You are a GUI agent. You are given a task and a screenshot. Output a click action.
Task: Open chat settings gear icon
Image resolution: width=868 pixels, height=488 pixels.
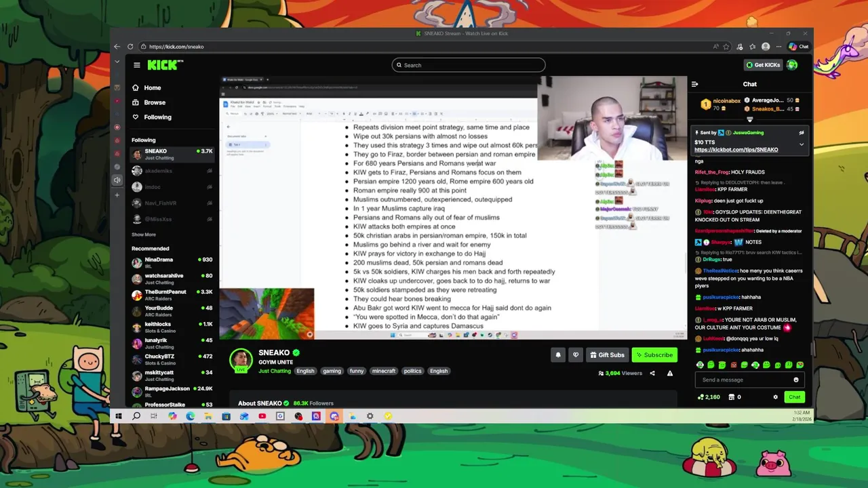[x=776, y=397]
